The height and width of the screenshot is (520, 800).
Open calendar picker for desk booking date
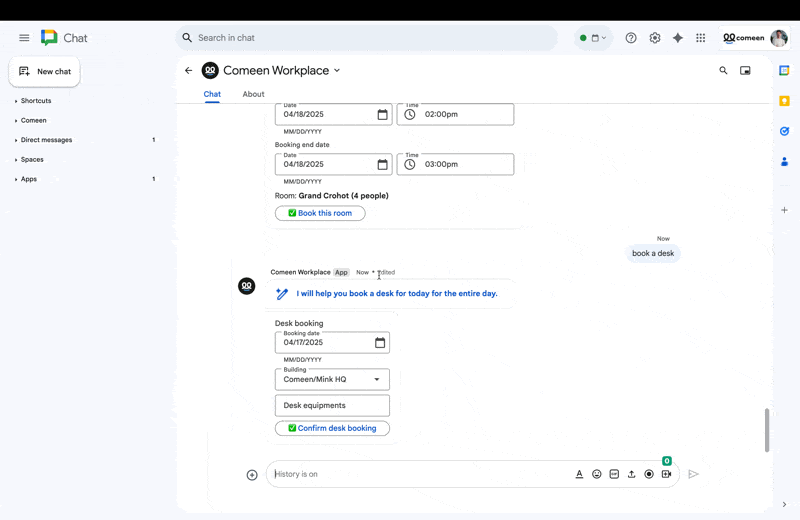pos(380,342)
